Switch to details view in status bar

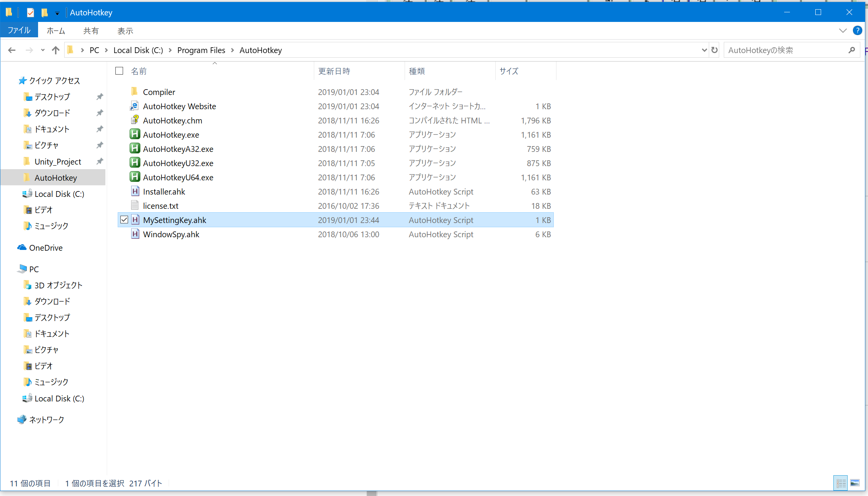tap(841, 483)
